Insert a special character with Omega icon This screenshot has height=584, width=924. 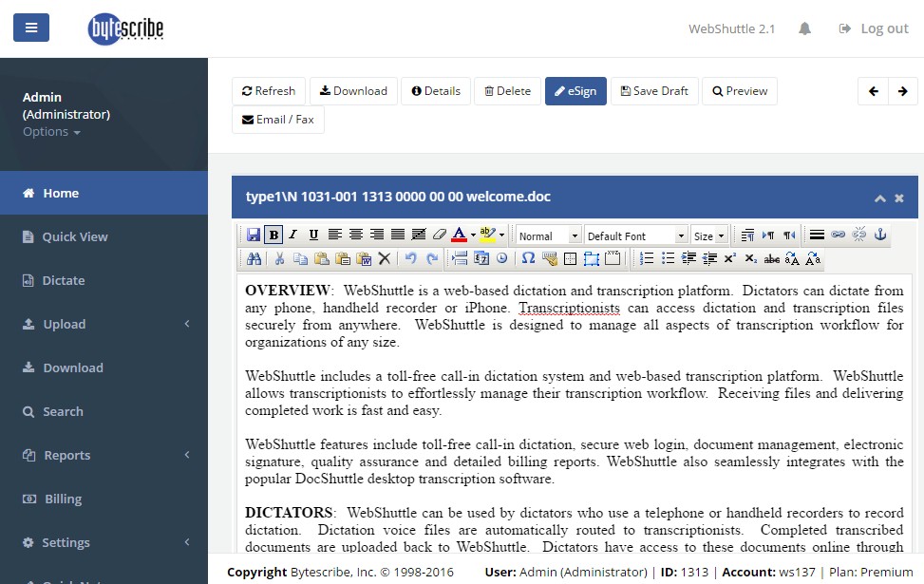529,258
